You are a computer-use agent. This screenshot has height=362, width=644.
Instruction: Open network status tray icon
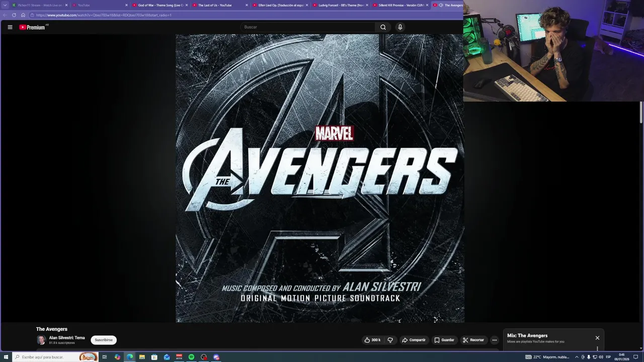click(595, 357)
